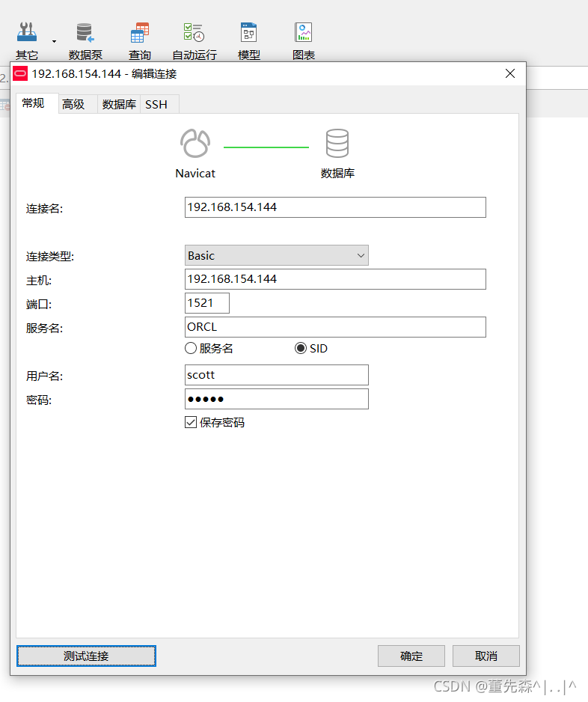This screenshot has width=588, height=702.
Task: Click the 用户名 field containing scott
Action: tap(277, 375)
